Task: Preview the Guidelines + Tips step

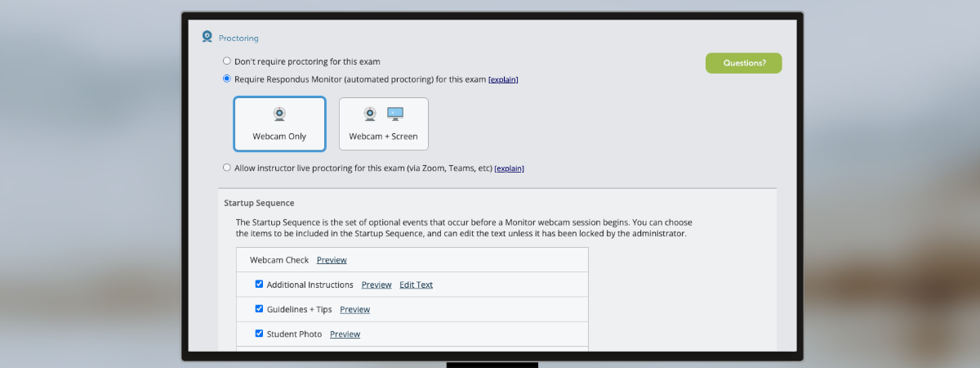Action: click(x=354, y=309)
